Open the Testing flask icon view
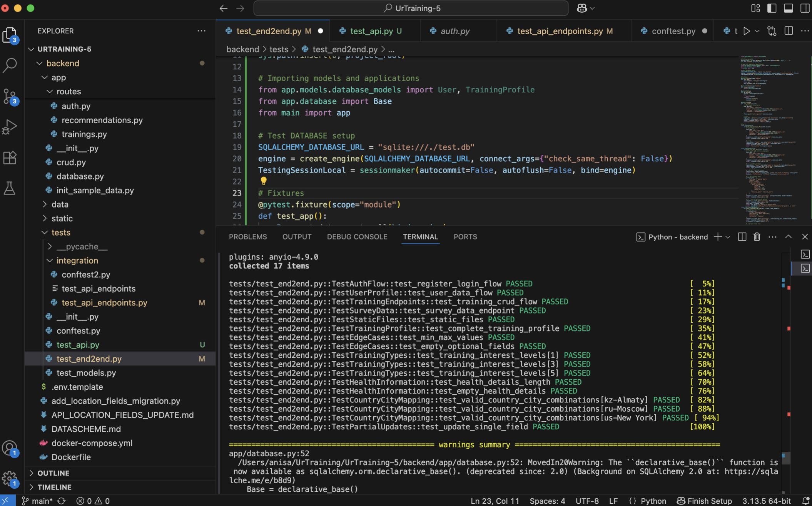 [10, 188]
